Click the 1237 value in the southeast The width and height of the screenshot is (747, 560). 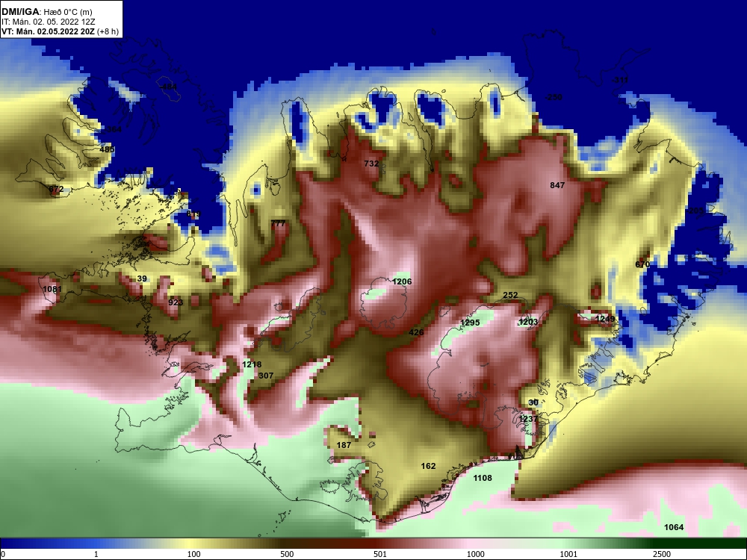point(528,419)
